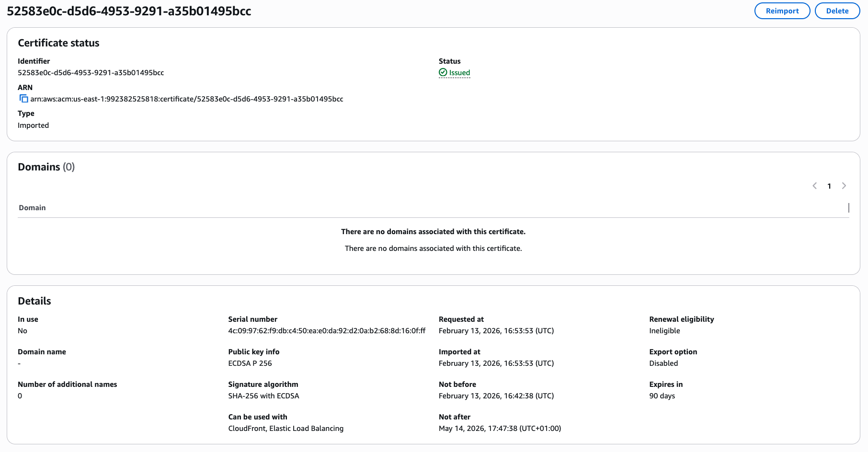Click the certificate ID page title
Screen dimensions: 868x452
point(129,11)
